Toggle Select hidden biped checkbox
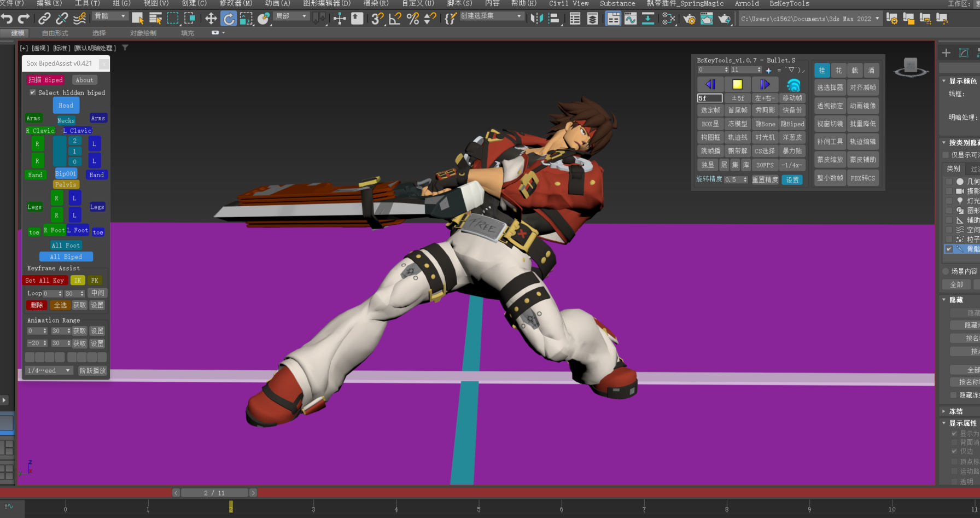The height and width of the screenshot is (518, 980). pyautogui.click(x=33, y=92)
